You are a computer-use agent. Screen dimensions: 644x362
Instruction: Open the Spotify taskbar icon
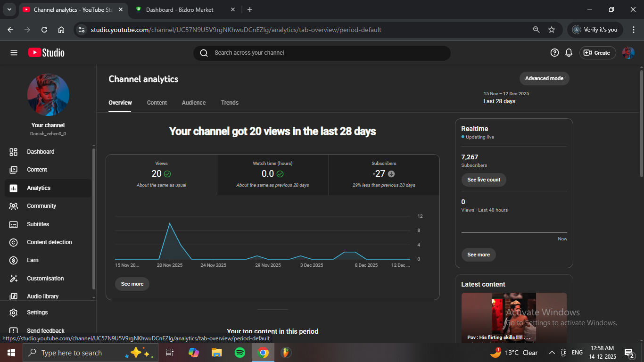coord(240,353)
